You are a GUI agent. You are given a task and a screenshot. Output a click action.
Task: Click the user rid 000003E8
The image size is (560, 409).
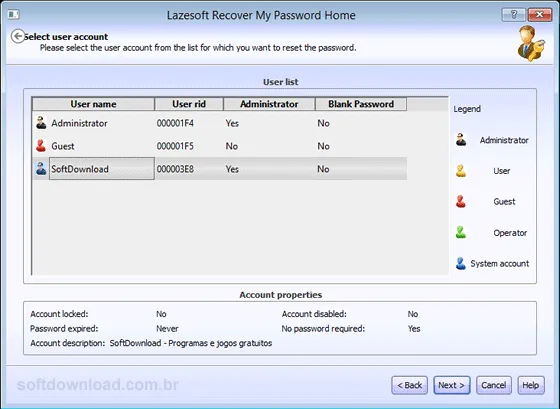click(175, 169)
